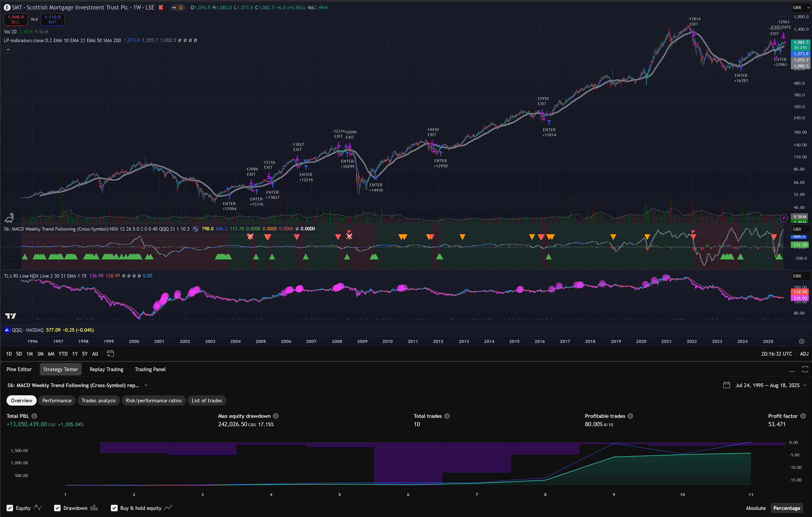Click the orange D data-mode indicator
812x517 pixels.
click(181, 7)
